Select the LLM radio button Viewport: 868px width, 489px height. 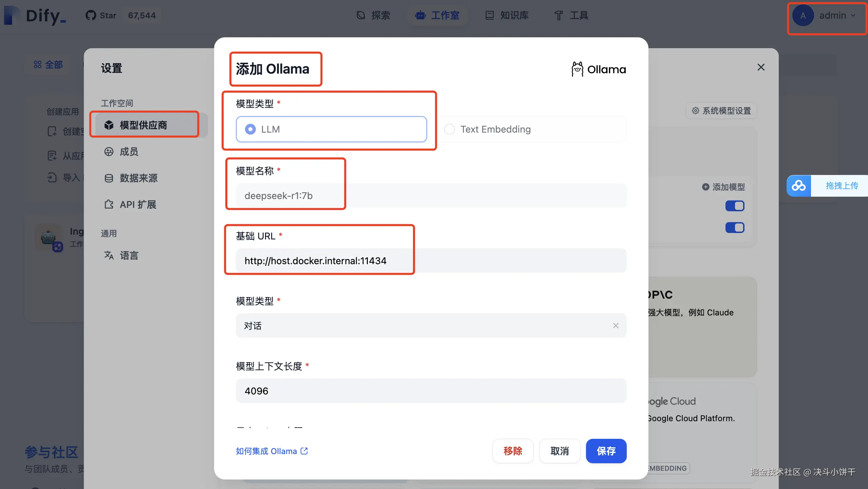(250, 129)
